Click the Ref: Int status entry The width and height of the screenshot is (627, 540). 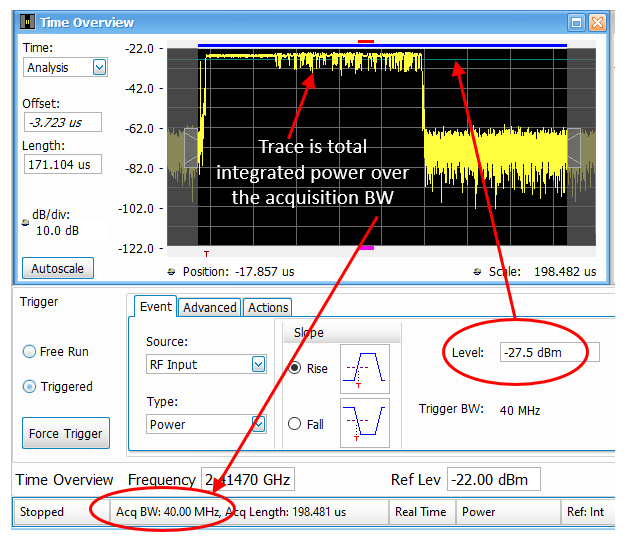click(588, 512)
